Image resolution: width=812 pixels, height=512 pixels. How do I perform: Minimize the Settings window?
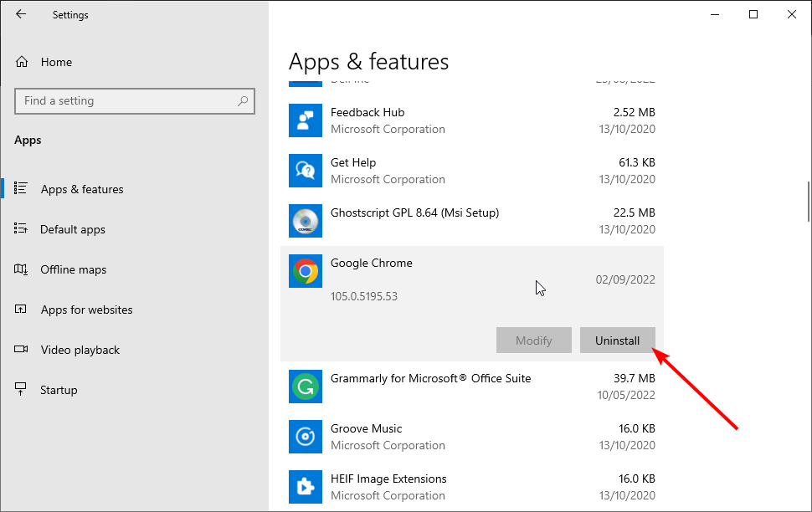coord(715,14)
